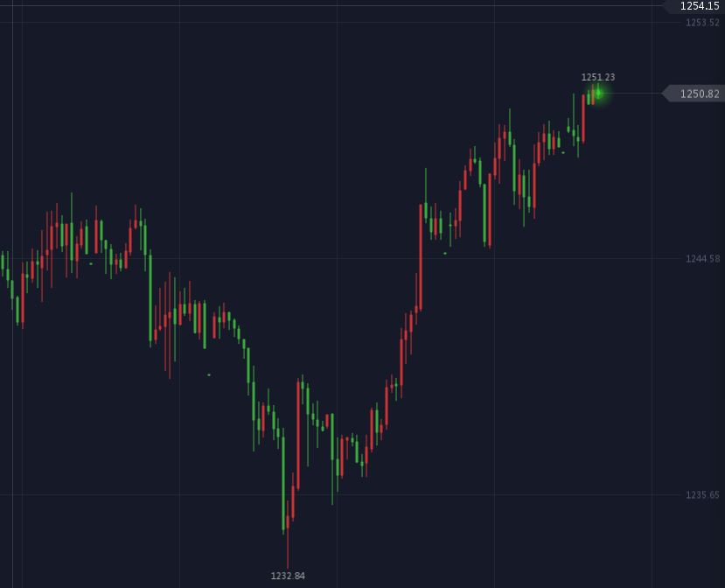Viewport: 725px width, 588px height.
Task: Select the tall green candle starting the left-side drop
Action: click(150, 297)
